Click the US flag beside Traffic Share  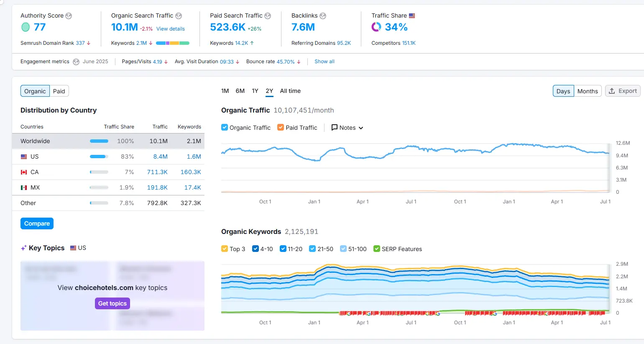(x=412, y=15)
